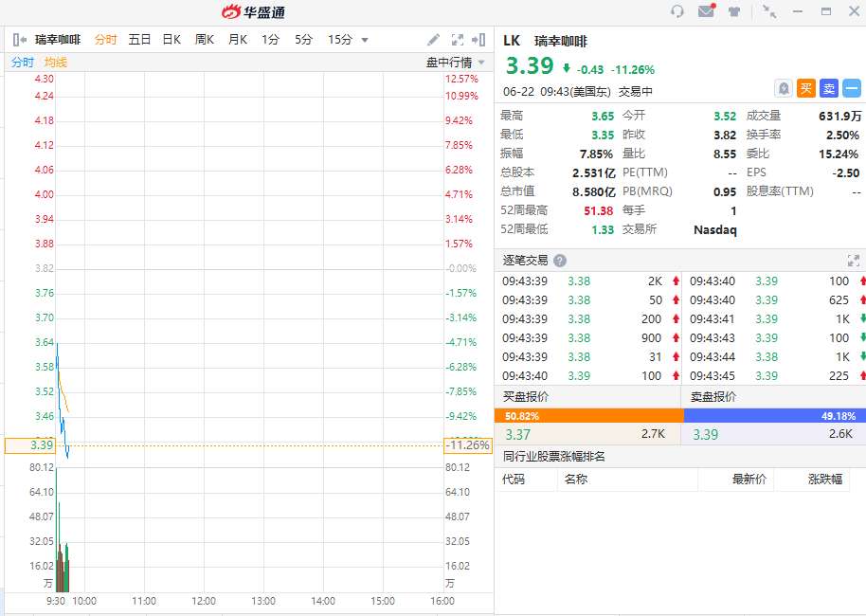This screenshot has width=866, height=616.
Task: Open the 盘中行情 session dropdown
Action: 456,63
